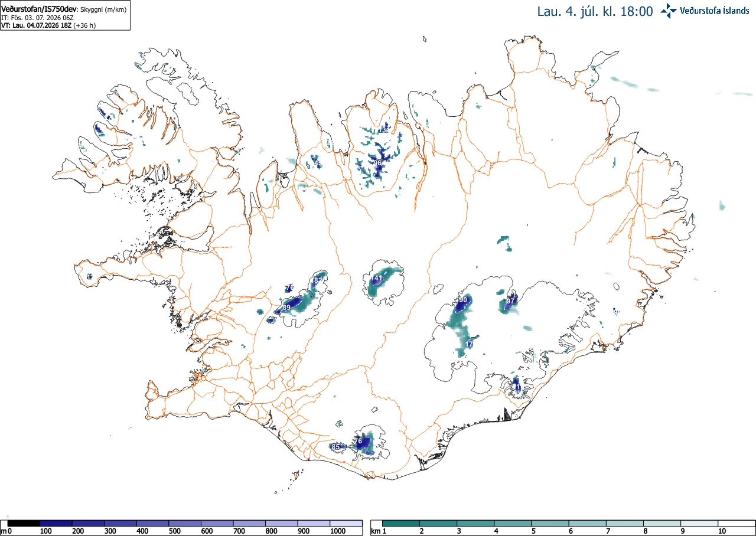Pick the 5–6 km legend color swatch
The image size is (756, 536).
pos(550,523)
